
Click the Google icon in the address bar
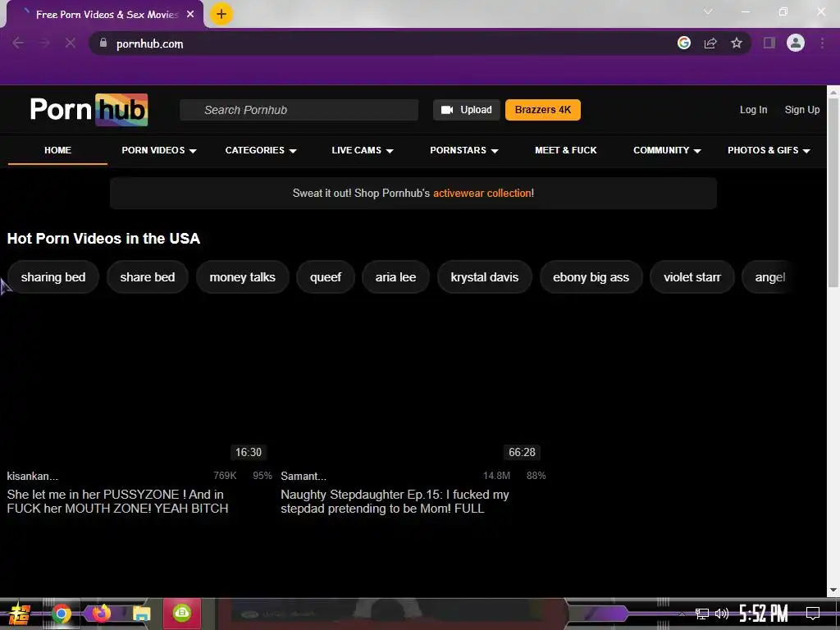(683, 43)
